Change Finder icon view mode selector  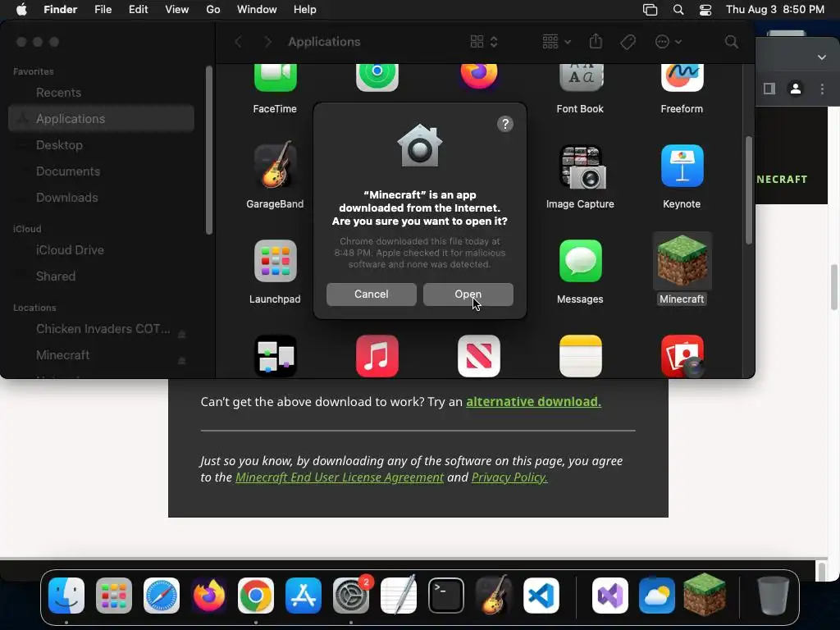click(484, 42)
